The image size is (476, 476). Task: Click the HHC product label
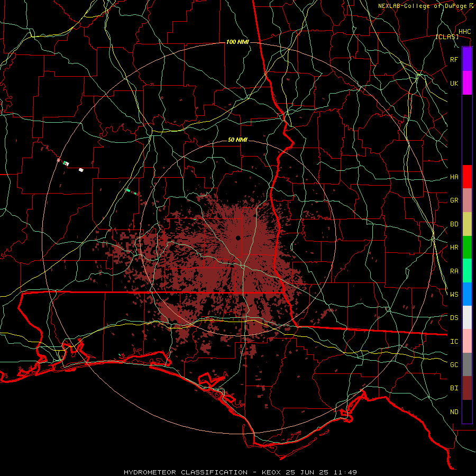465,32
